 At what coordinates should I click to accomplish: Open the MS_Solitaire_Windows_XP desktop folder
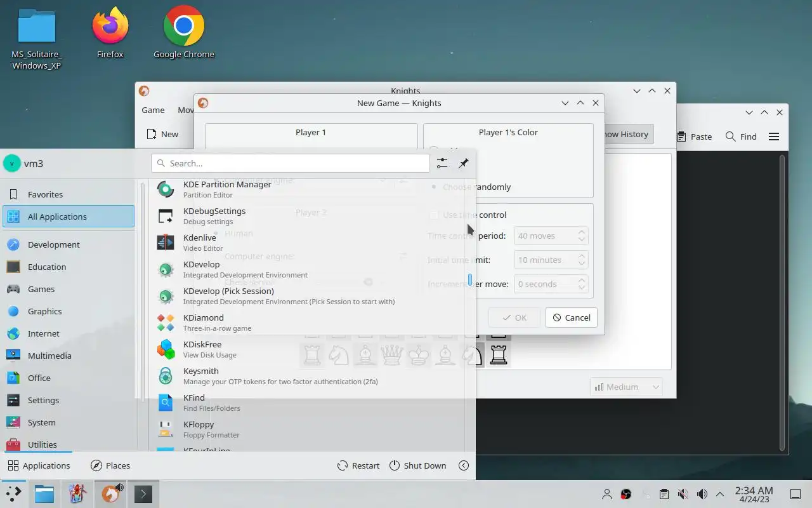click(37, 39)
